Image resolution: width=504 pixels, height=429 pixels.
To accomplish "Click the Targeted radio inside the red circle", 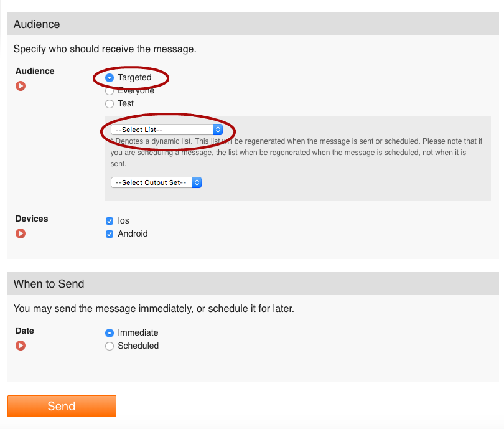I will point(110,78).
